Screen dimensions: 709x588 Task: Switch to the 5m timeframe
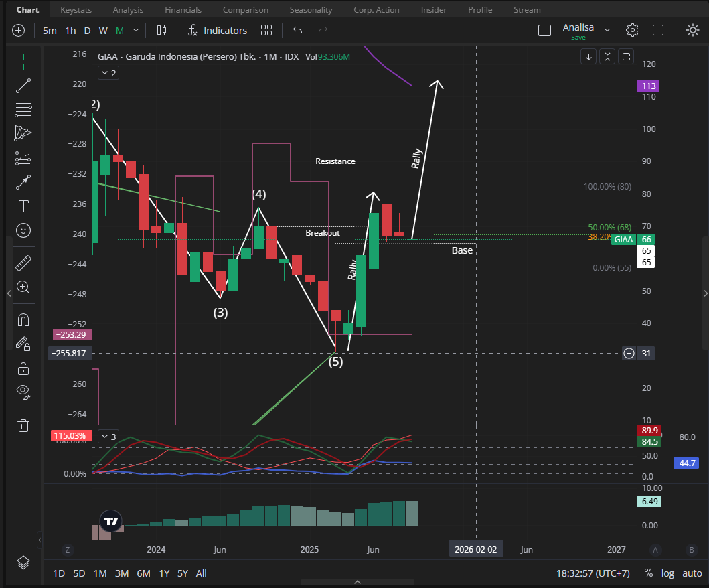coord(50,31)
